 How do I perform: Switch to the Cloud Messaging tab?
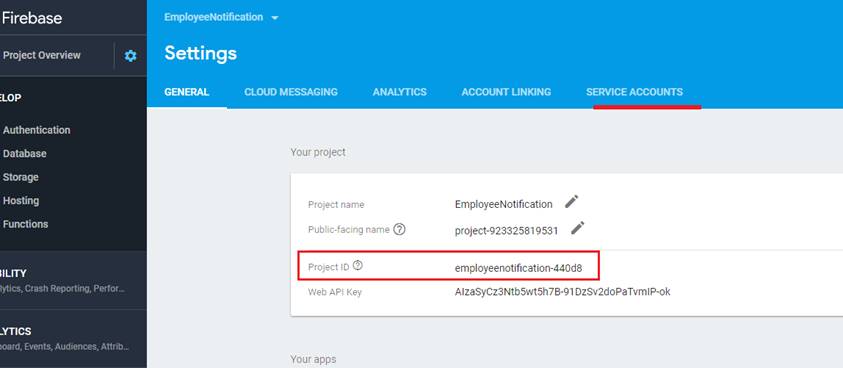(291, 92)
